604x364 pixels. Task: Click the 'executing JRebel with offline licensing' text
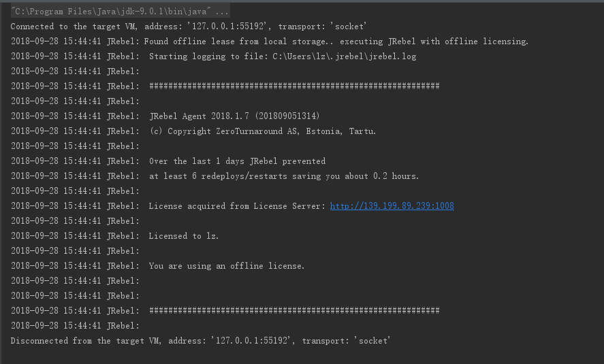434,42
